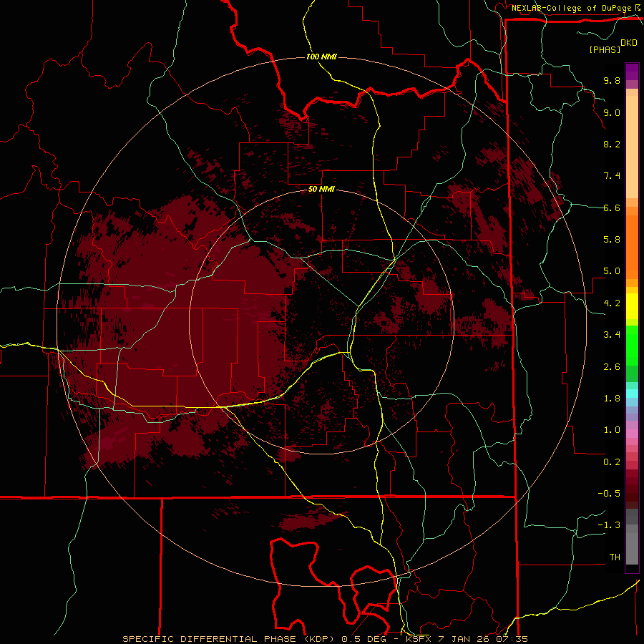Click the 1.8 value on color scale
Image resolution: width=644 pixels, height=644 pixels.
[612, 399]
